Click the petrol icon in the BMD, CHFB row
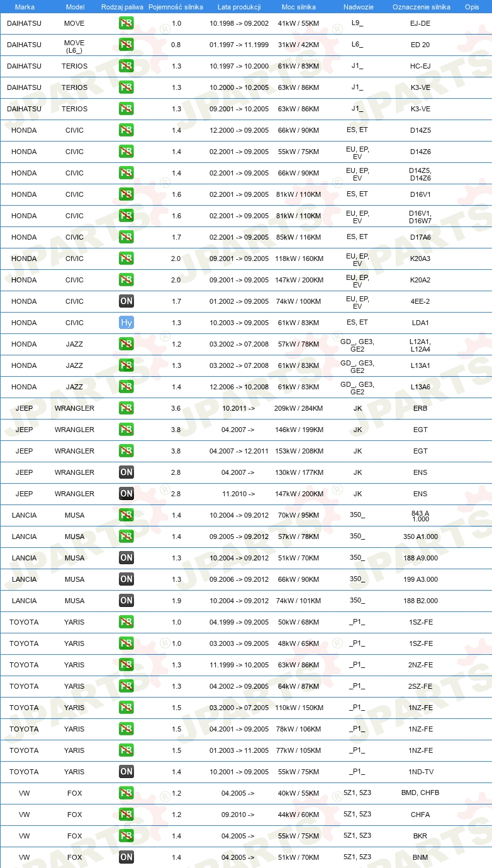The height and width of the screenshot is (868, 492). tap(126, 793)
